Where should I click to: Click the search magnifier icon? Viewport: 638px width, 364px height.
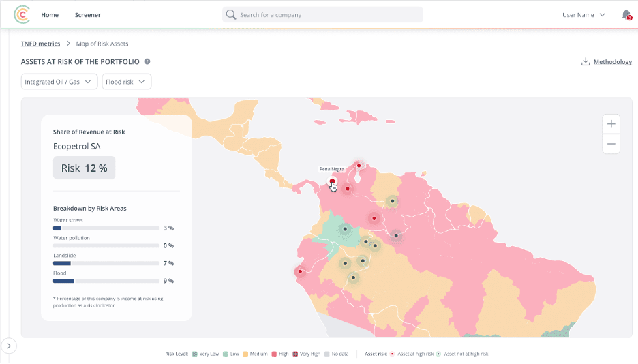[232, 15]
